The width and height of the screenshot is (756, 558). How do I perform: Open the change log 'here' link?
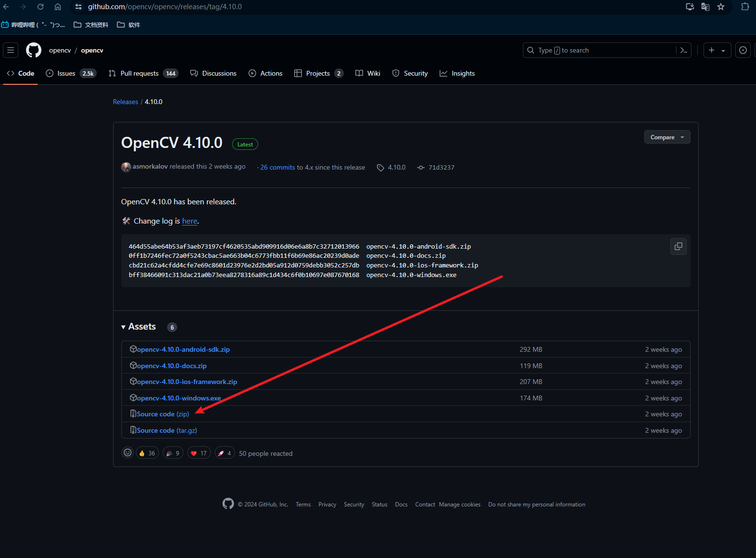[190, 221]
